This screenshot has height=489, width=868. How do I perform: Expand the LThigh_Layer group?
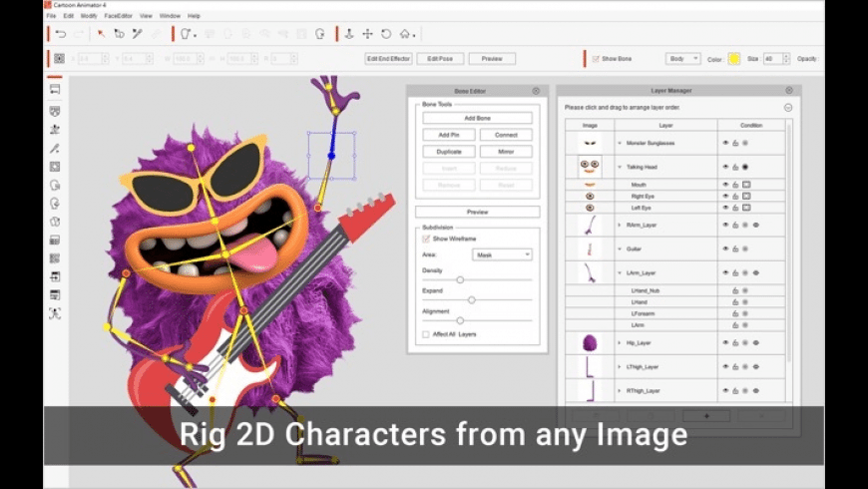620,366
